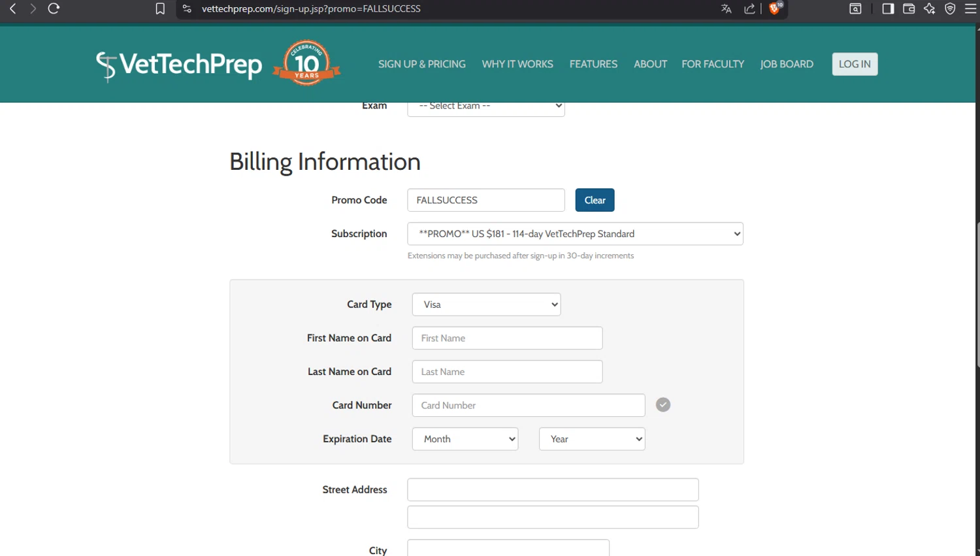This screenshot has height=556, width=980.
Task: Click the 10 Years celebration badge
Action: pyautogui.click(x=306, y=63)
